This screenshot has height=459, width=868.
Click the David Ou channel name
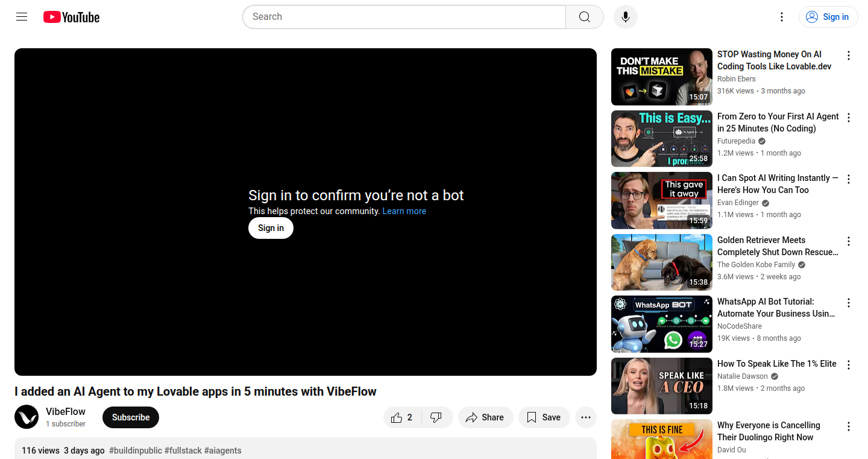(732, 450)
